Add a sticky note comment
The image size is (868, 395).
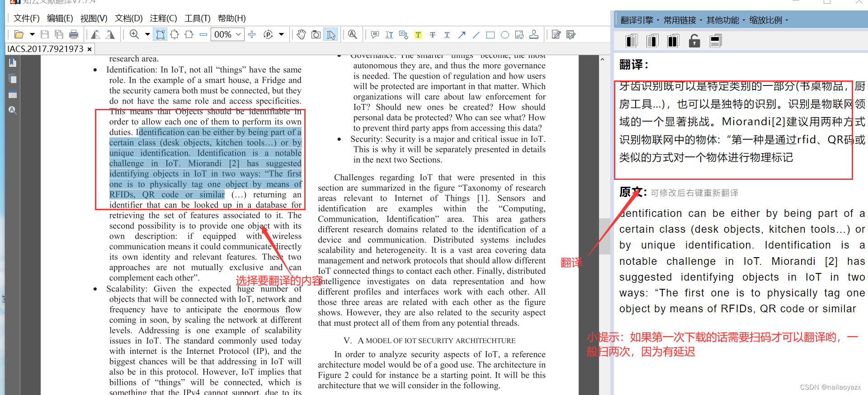pos(375,34)
